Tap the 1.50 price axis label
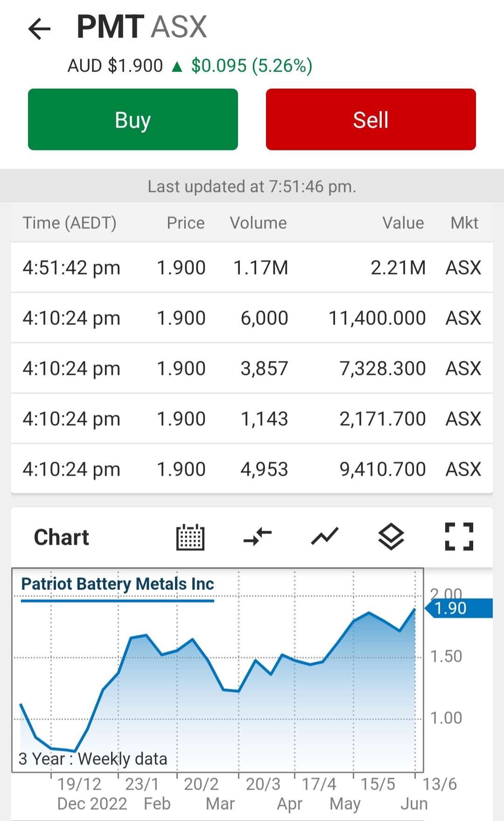Screen dimensions: 504x821 446,656
